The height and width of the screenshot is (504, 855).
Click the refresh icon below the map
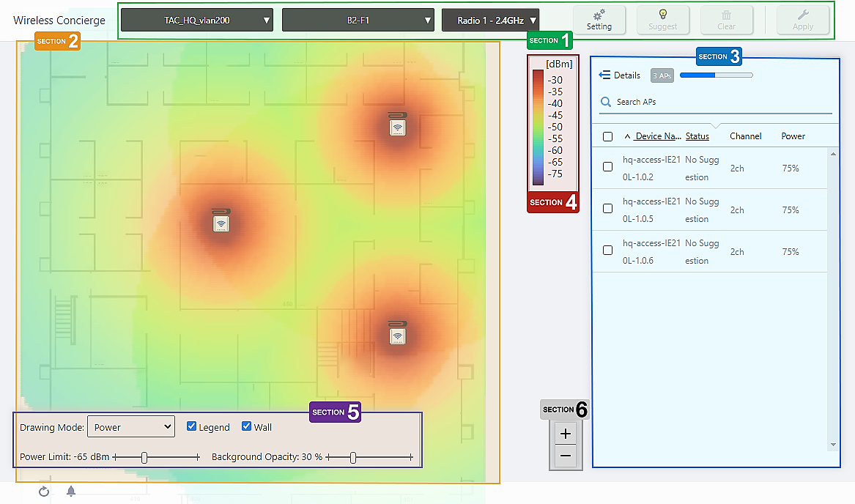(x=44, y=492)
